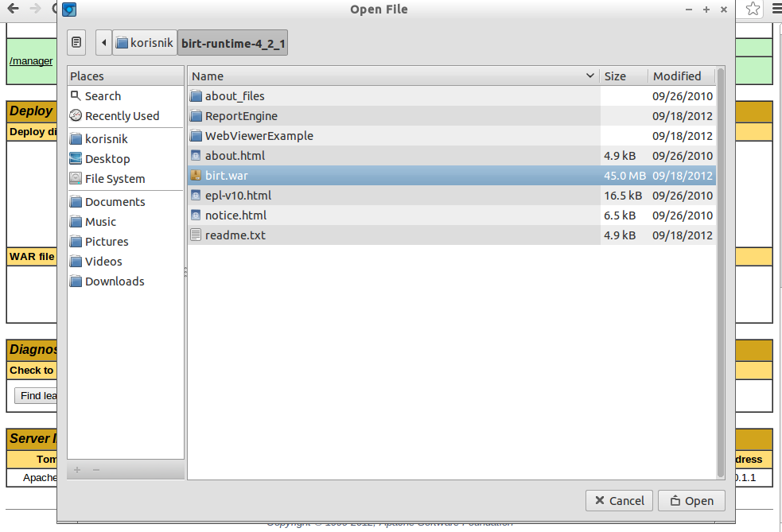Sort files by the Size column
Image resolution: width=782 pixels, height=532 pixels.
click(x=624, y=76)
